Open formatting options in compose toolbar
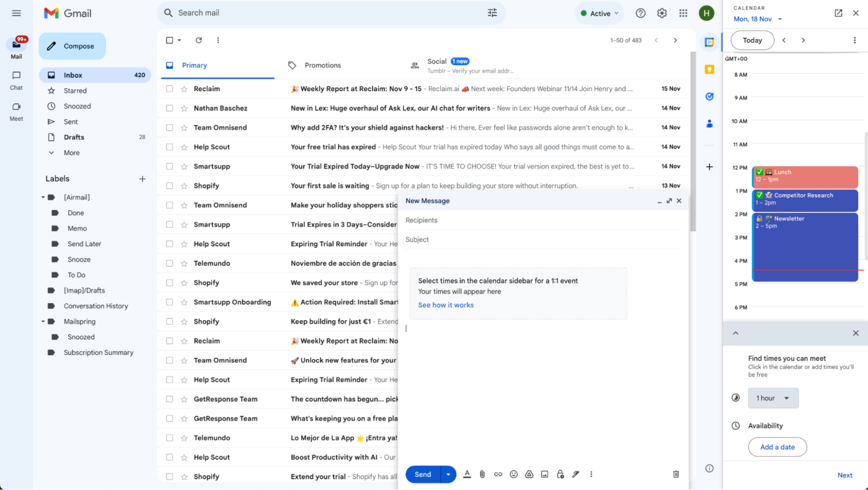 click(467, 474)
